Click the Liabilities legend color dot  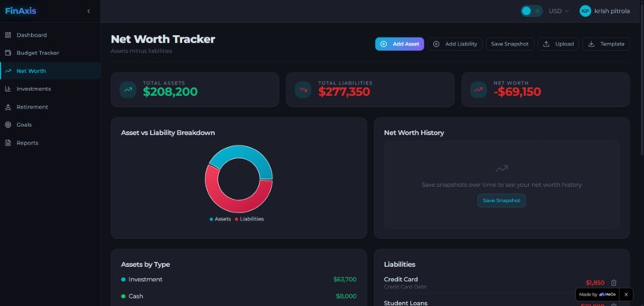(237, 220)
